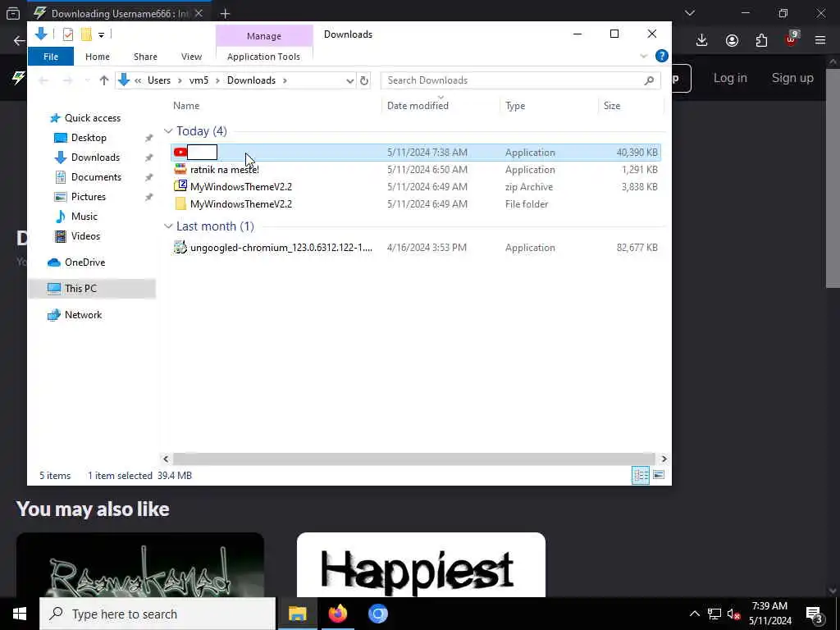Open the Firefox extensions puzzle icon
Screen dimensions: 840x630
pos(762,40)
